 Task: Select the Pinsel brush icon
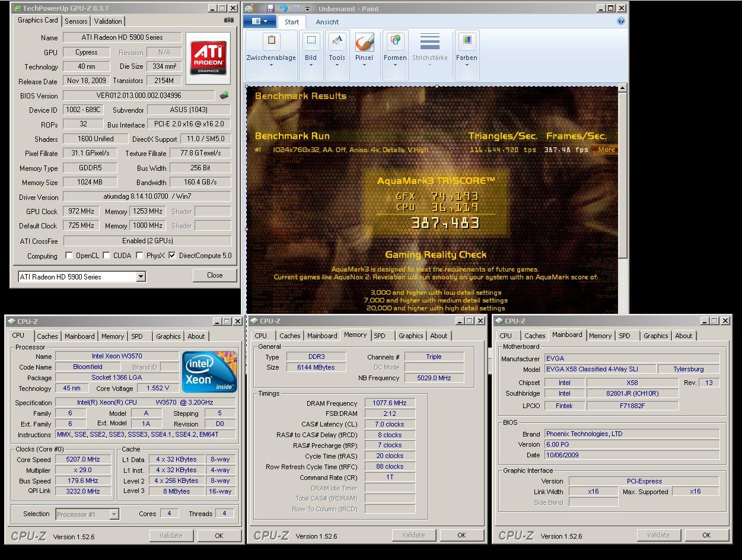tap(364, 41)
